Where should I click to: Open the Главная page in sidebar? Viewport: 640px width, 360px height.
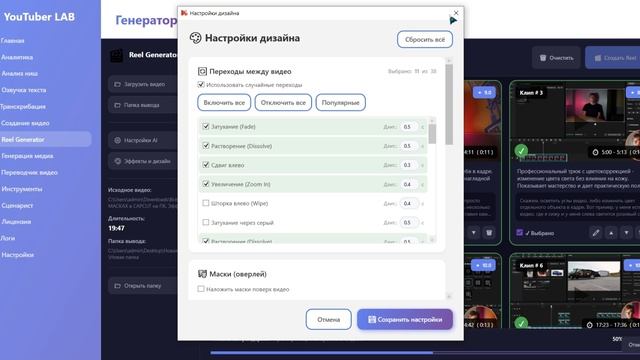point(12,41)
